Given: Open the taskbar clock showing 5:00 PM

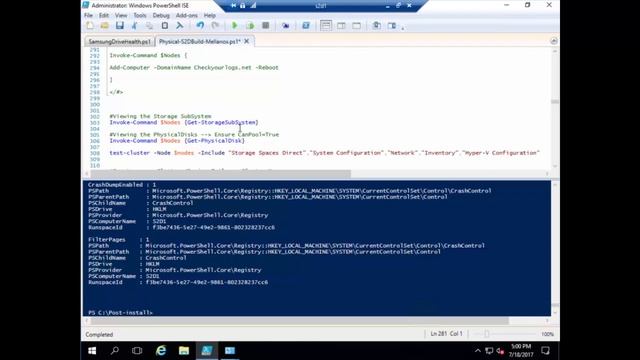Looking at the screenshot, I should pos(521,351).
